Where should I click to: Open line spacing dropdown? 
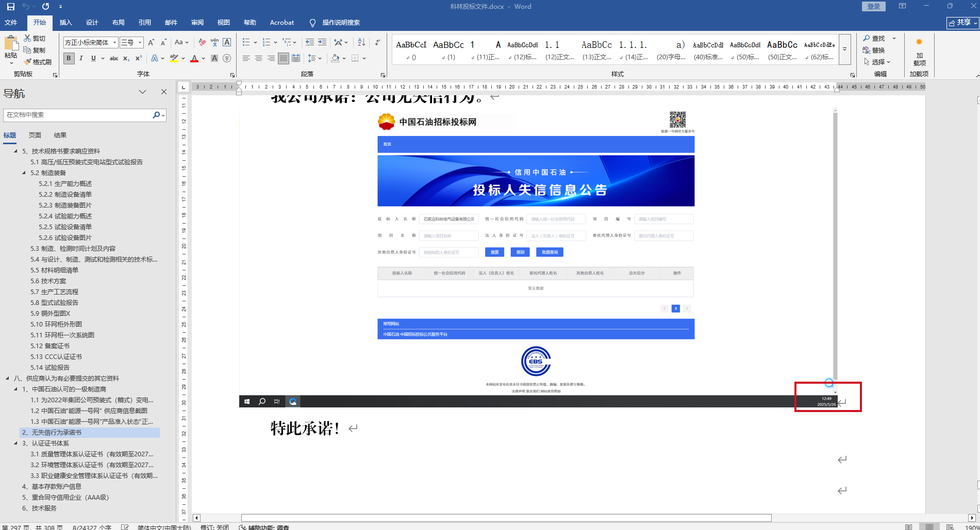[314, 59]
